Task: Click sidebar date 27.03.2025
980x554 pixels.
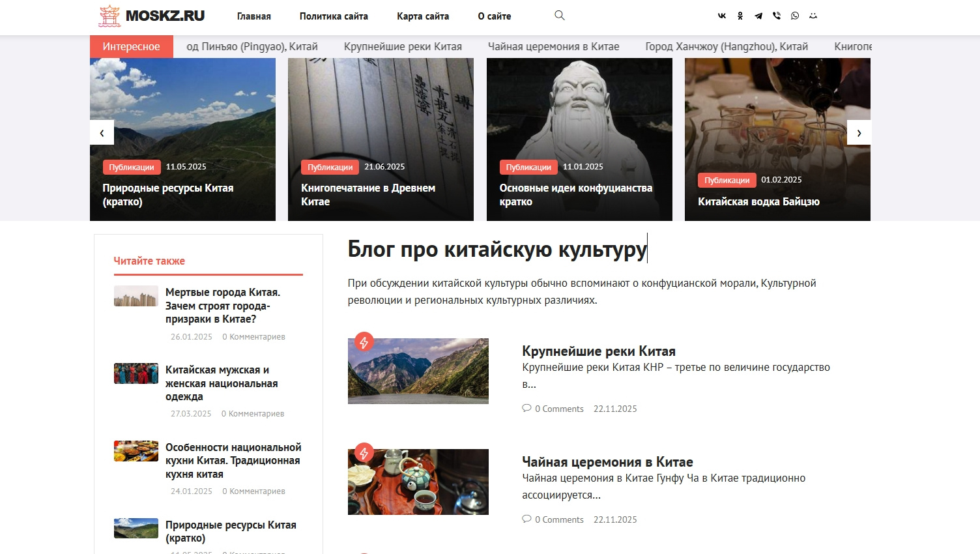Action: [x=191, y=414]
